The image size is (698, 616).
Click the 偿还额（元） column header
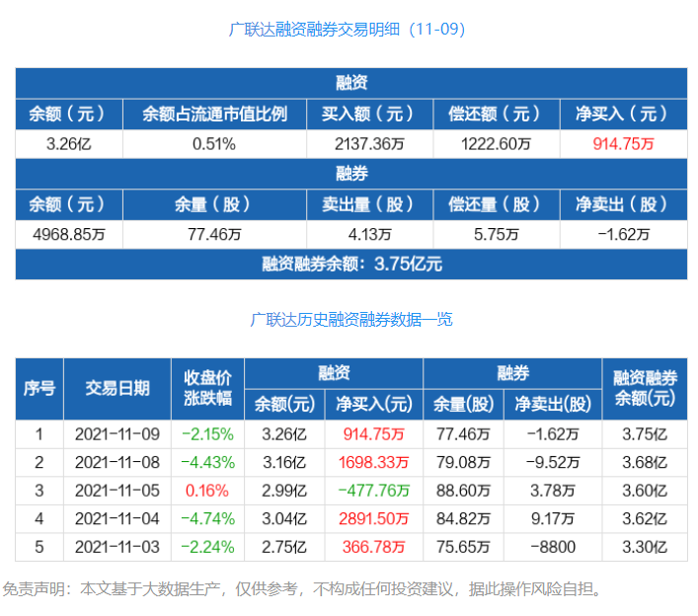coord(497,115)
